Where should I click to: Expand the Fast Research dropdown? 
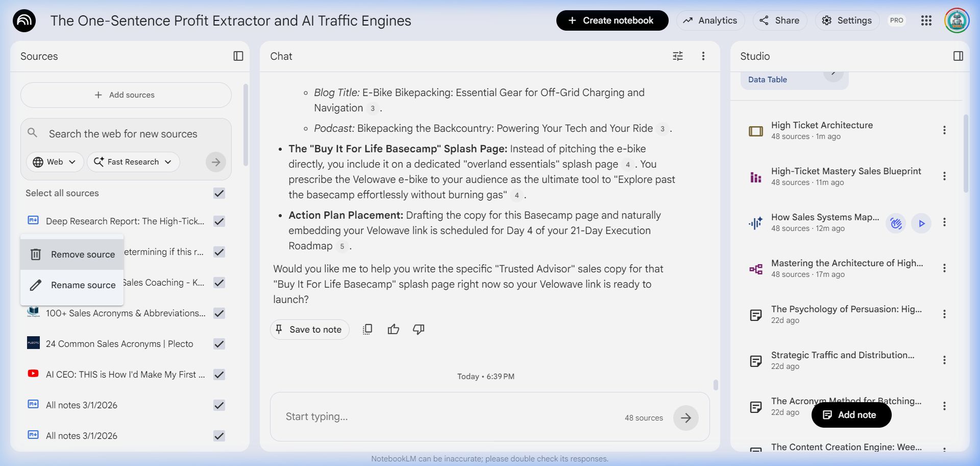pyautogui.click(x=133, y=162)
